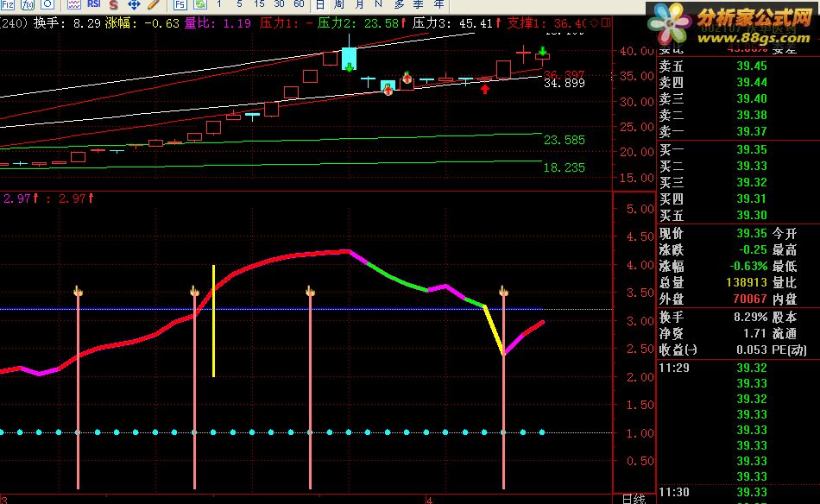Click the fourth hand marker at the indicator low
The image size is (820, 504).
[503, 291]
